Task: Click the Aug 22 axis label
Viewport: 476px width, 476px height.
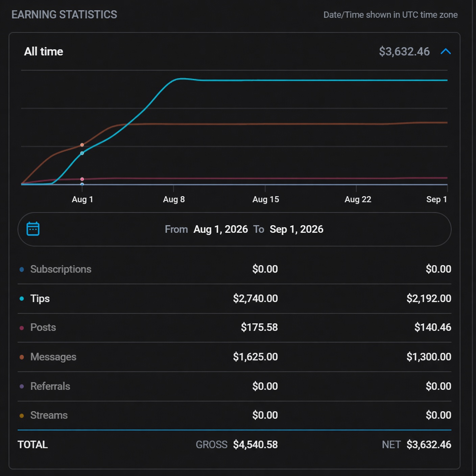Action: [x=358, y=199]
